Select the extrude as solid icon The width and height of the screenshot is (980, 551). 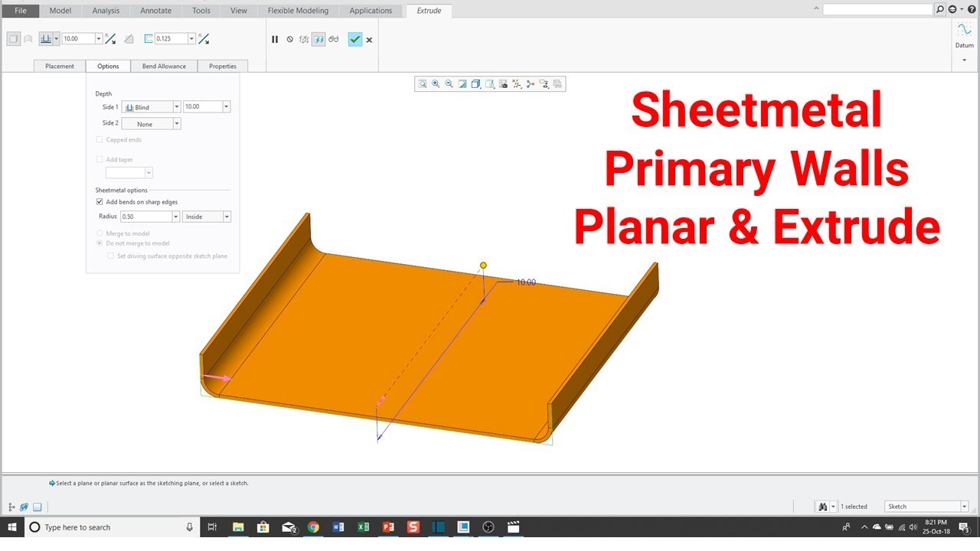click(x=13, y=38)
